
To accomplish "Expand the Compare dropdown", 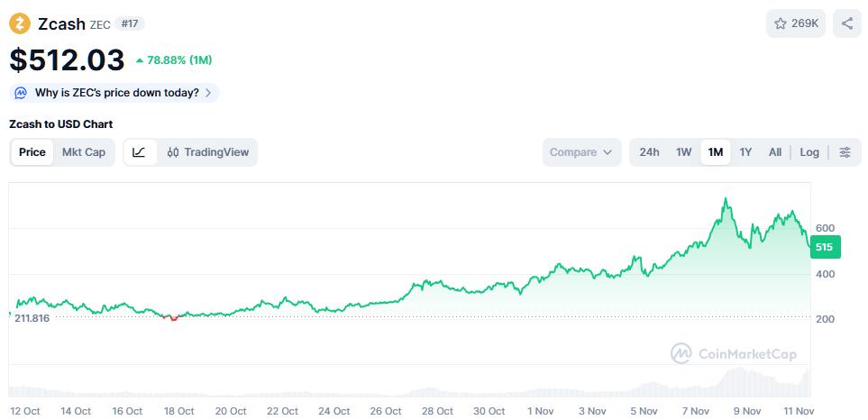I will (x=582, y=152).
